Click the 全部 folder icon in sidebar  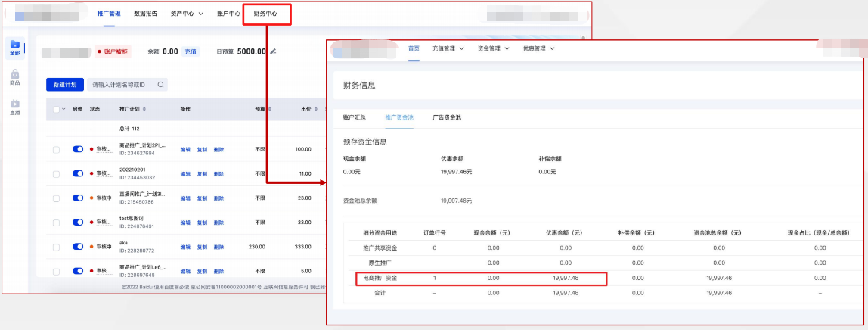pyautogui.click(x=15, y=45)
